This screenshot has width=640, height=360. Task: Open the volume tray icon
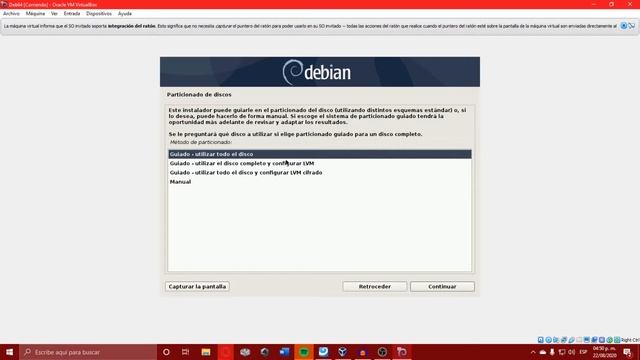pos(571,352)
